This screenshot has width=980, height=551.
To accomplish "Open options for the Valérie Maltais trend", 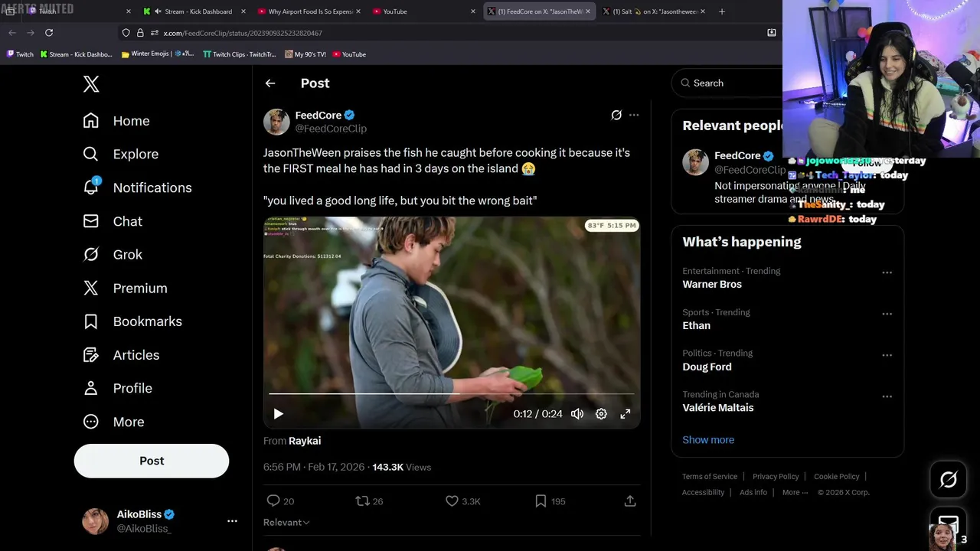I will coord(887,396).
